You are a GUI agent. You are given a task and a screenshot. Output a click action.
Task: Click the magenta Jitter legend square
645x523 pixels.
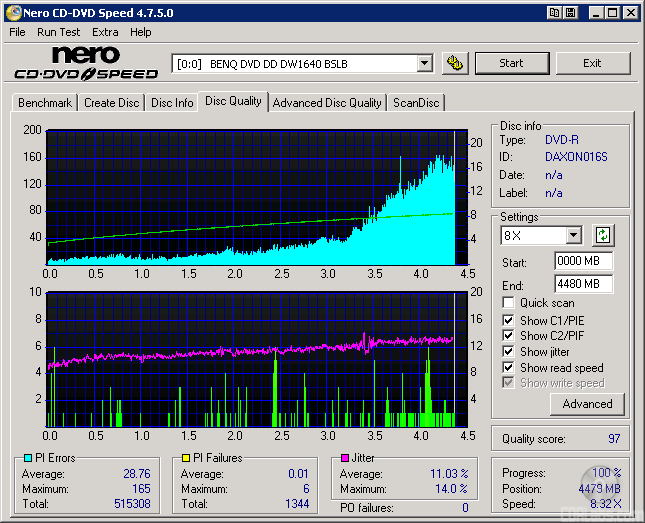tap(343, 458)
